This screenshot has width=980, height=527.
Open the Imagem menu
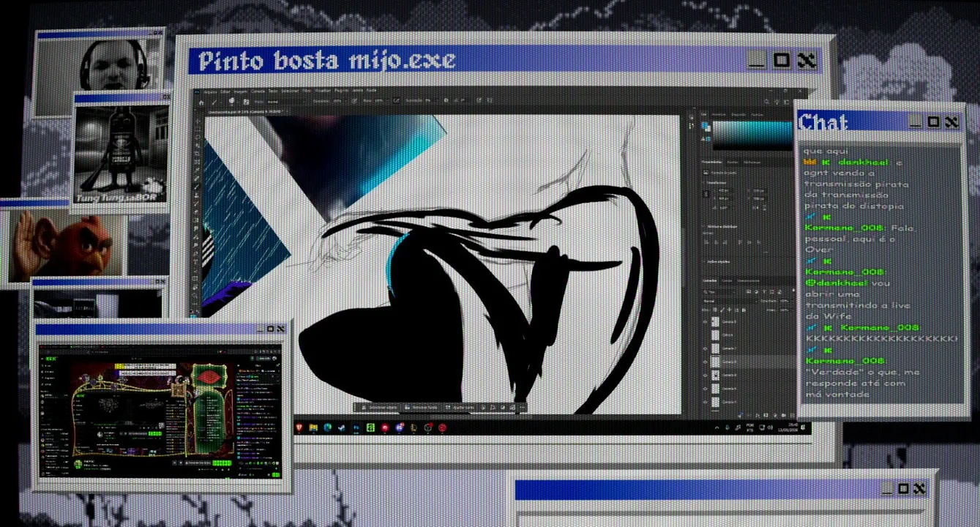click(240, 91)
